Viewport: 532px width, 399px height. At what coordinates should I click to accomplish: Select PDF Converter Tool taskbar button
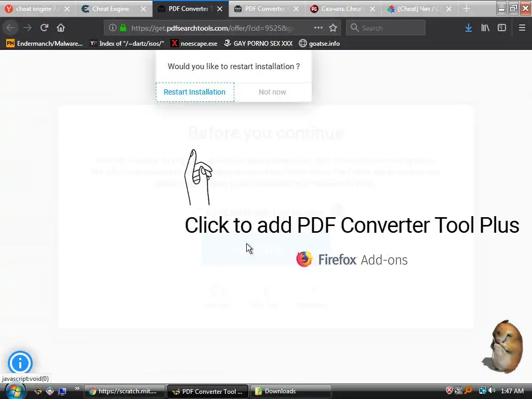(208, 391)
